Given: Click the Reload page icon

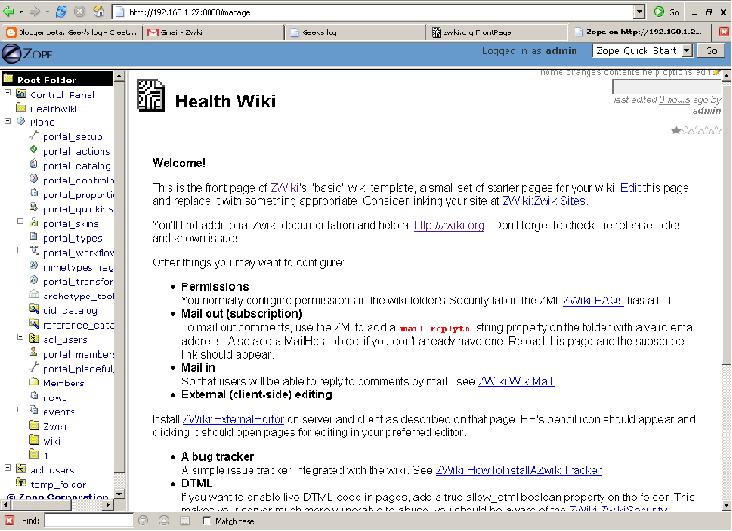Looking at the screenshot, I should (61, 12).
